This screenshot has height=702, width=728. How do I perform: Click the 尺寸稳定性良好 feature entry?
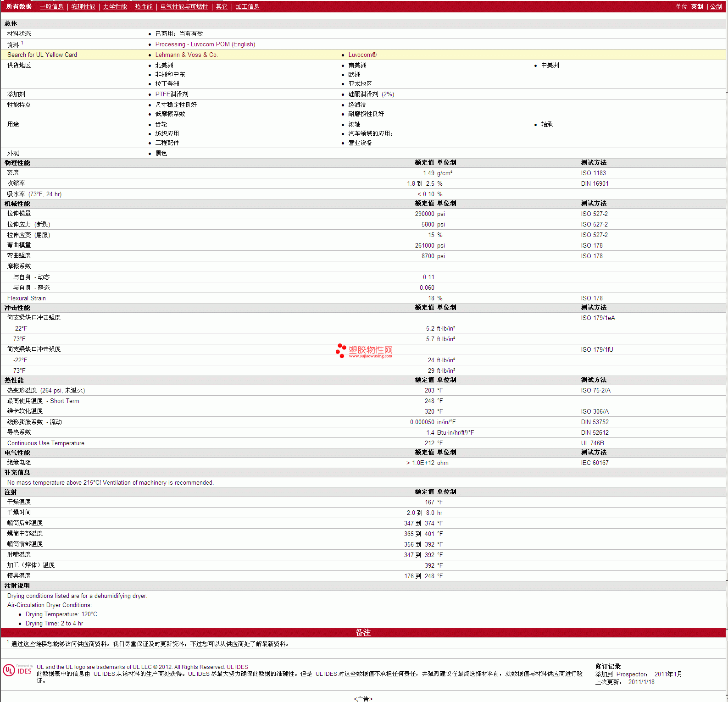(176, 105)
